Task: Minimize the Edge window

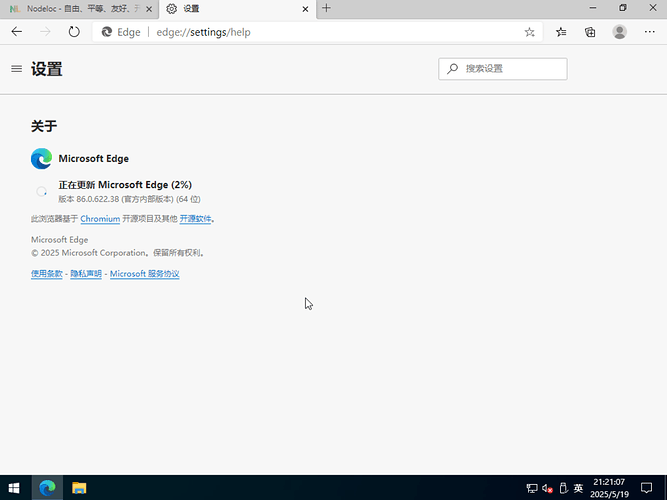Action: click(x=593, y=8)
